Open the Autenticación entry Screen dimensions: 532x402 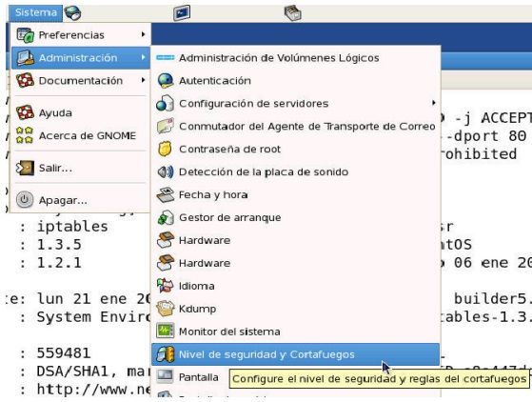295,80
